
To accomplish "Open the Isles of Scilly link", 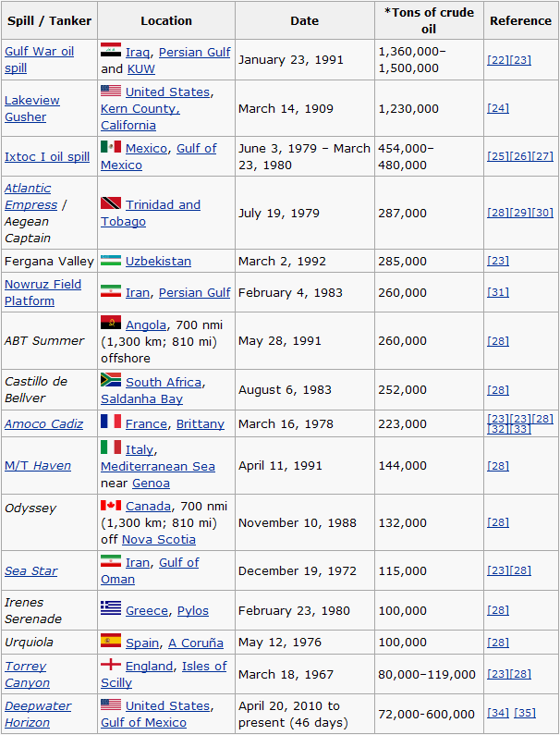I will point(164,674).
